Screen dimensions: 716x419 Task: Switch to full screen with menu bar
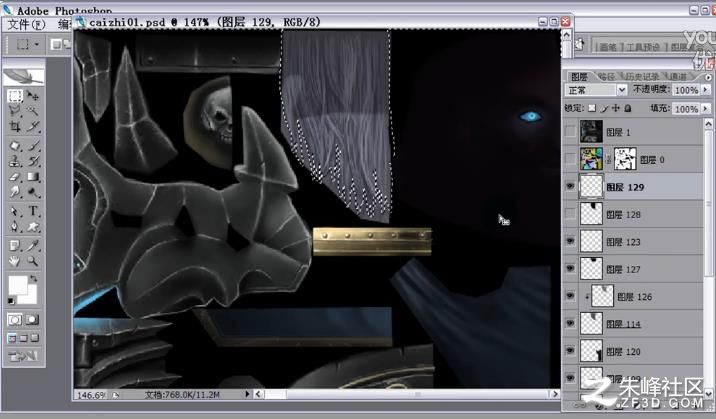click(23, 338)
